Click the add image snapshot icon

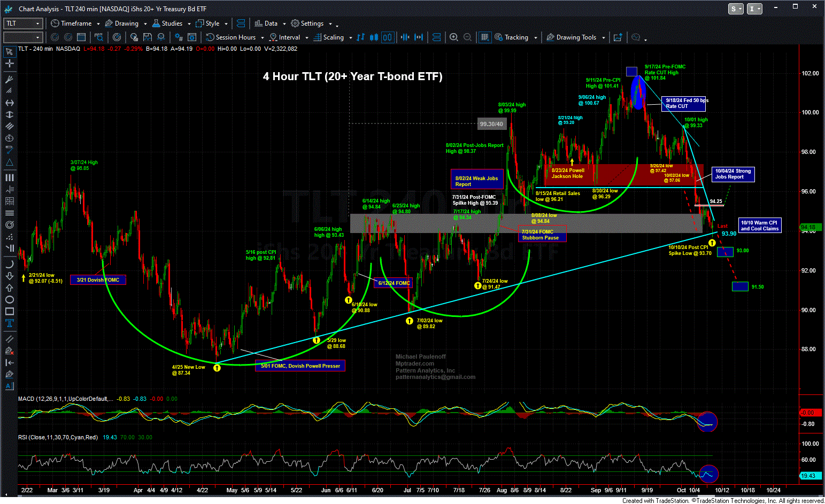(618, 37)
